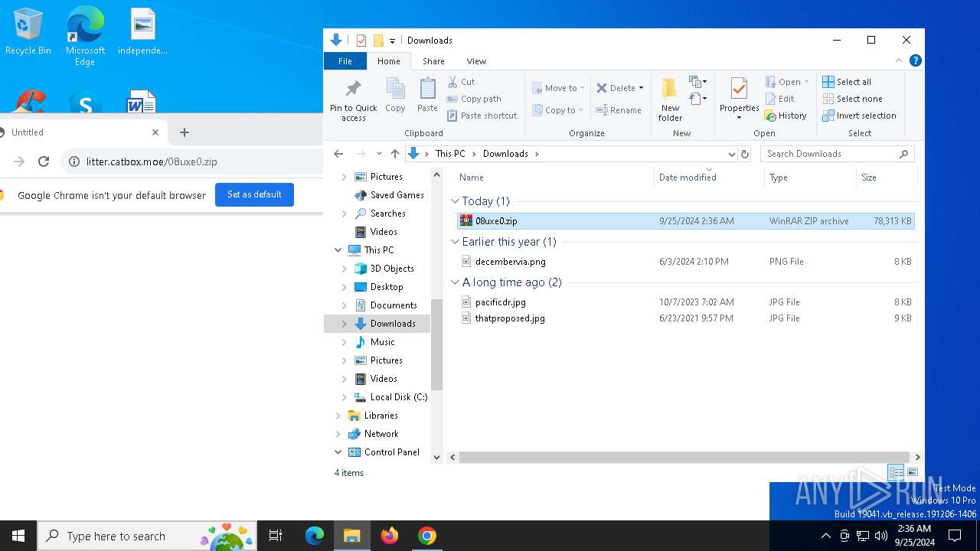980x551 pixels.
Task: Refresh the Downloads folder view
Action: pos(745,154)
